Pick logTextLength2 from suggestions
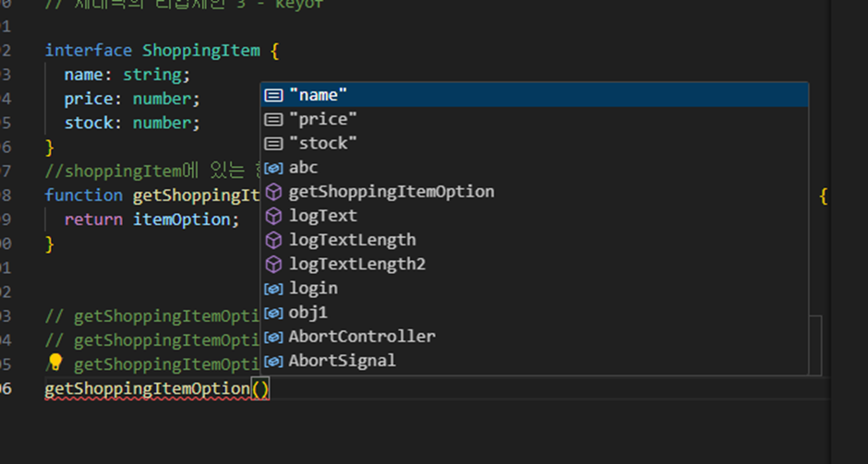Image resolution: width=868 pixels, height=464 pixels. [535, 265]
